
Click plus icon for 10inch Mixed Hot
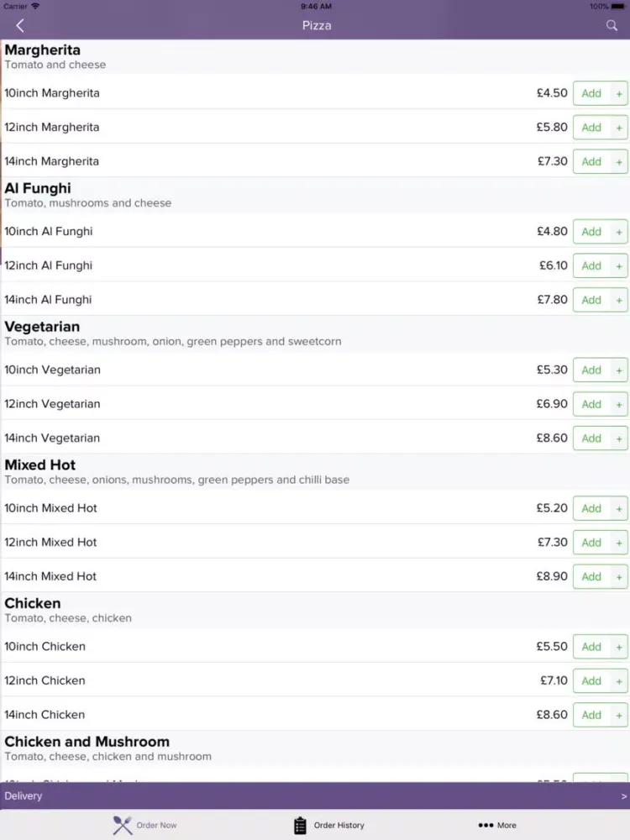click(619, 508)
